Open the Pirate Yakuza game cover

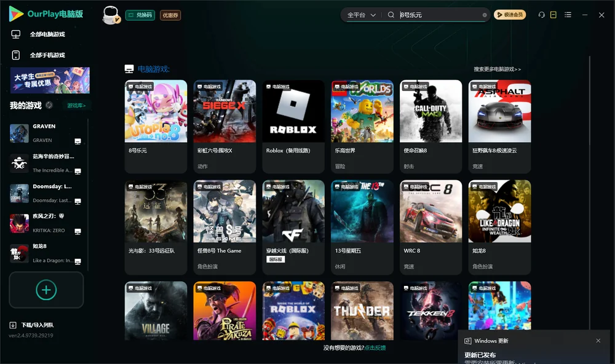[x=224, y=311]
